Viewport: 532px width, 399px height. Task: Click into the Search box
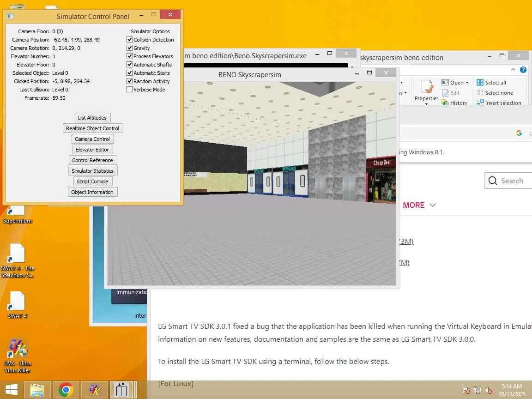[508, 181]
